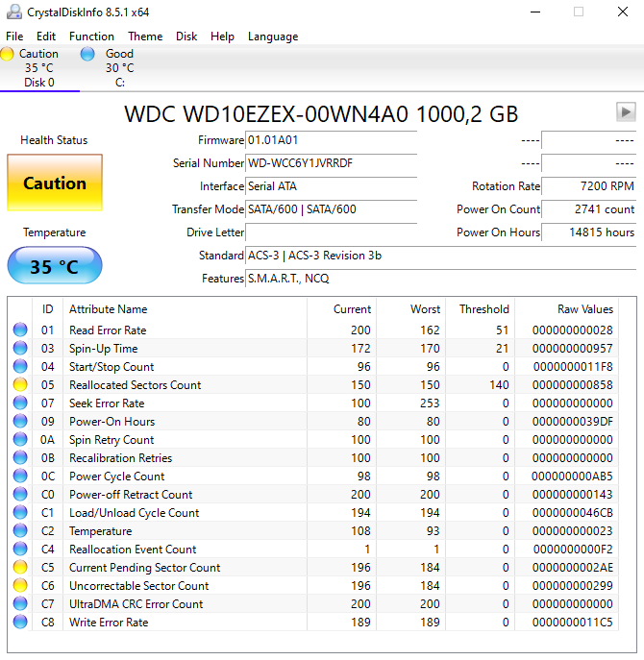The width and height of the screenshot is (644, 660).
Task: Open the Language menu
Action: click(x=273, y=37)
